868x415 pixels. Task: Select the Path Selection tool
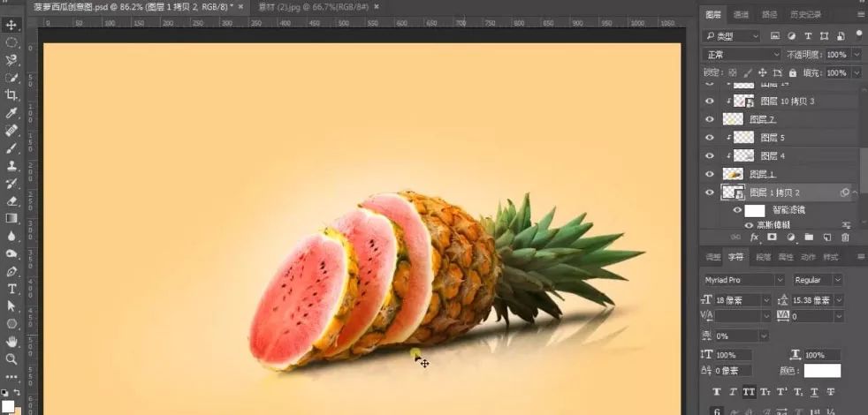11,306
